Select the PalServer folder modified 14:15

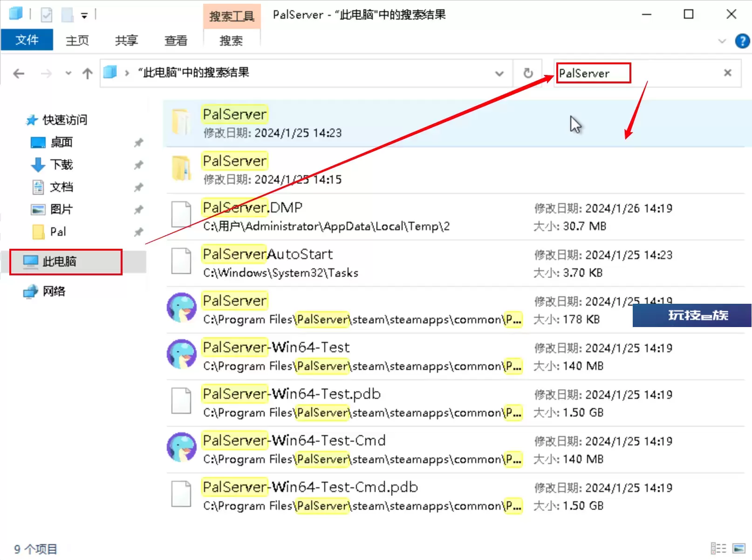coord(456,170)
